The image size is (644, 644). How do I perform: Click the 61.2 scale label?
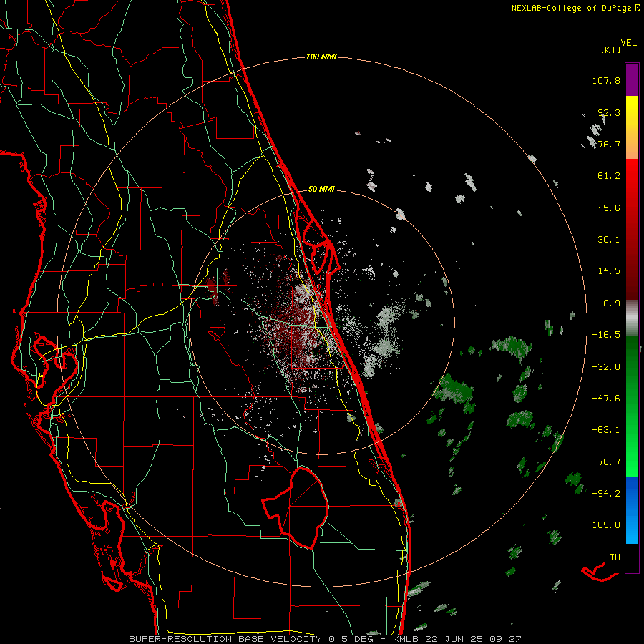(x=609, y=176)
